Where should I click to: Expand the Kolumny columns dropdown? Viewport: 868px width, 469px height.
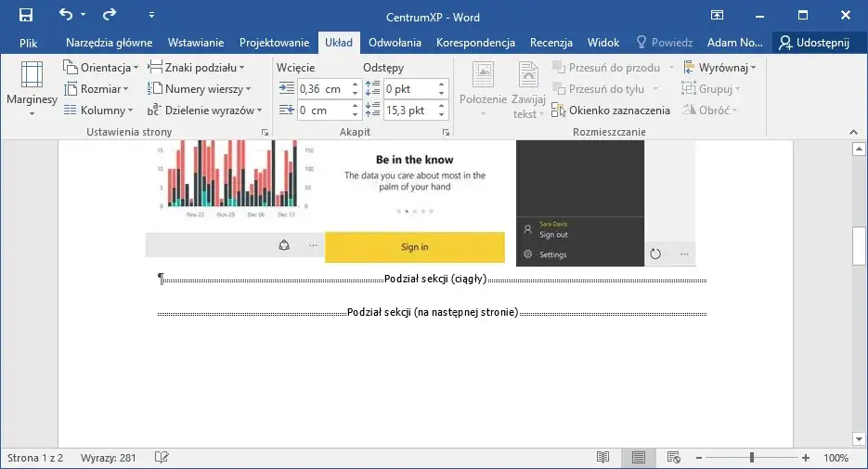97,111
